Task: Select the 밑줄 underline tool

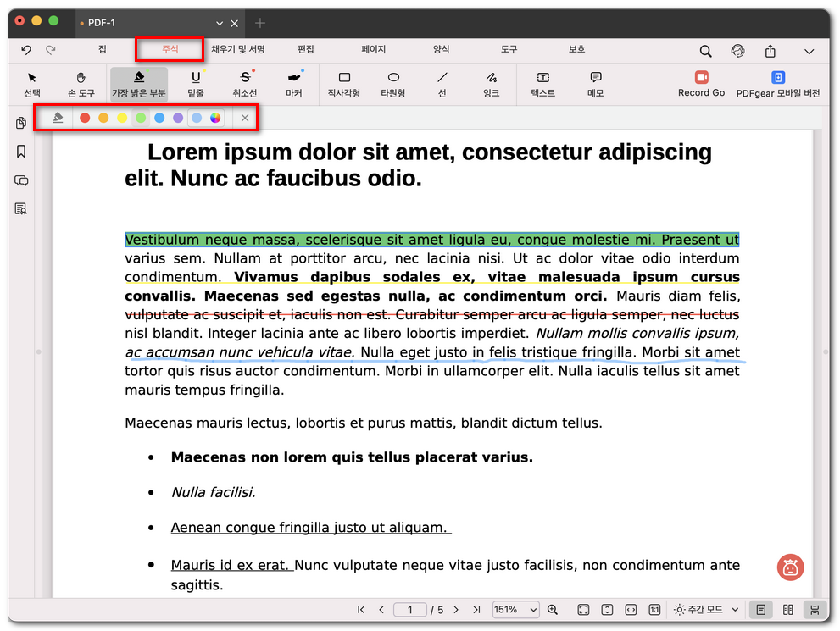Action: coord(196,83)
